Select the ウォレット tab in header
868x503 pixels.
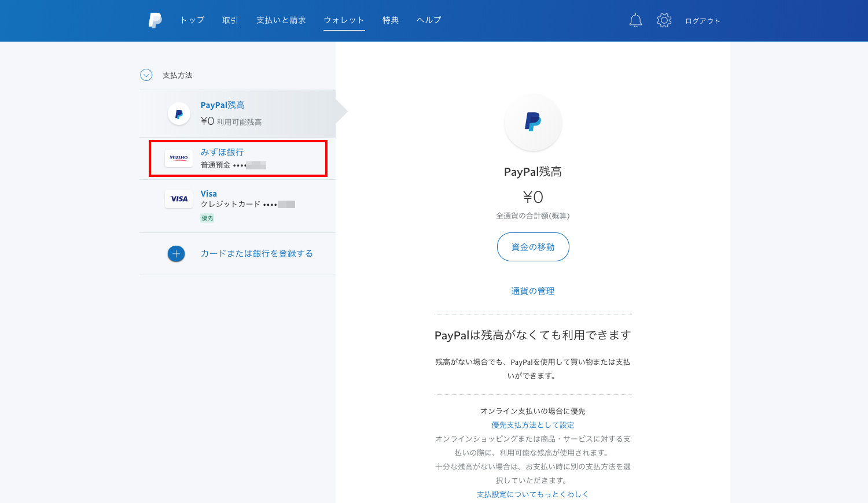[x=344, y=20]
